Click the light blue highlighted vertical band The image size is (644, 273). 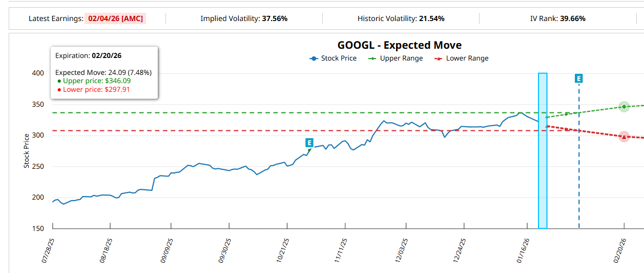[x=543, y=180]
